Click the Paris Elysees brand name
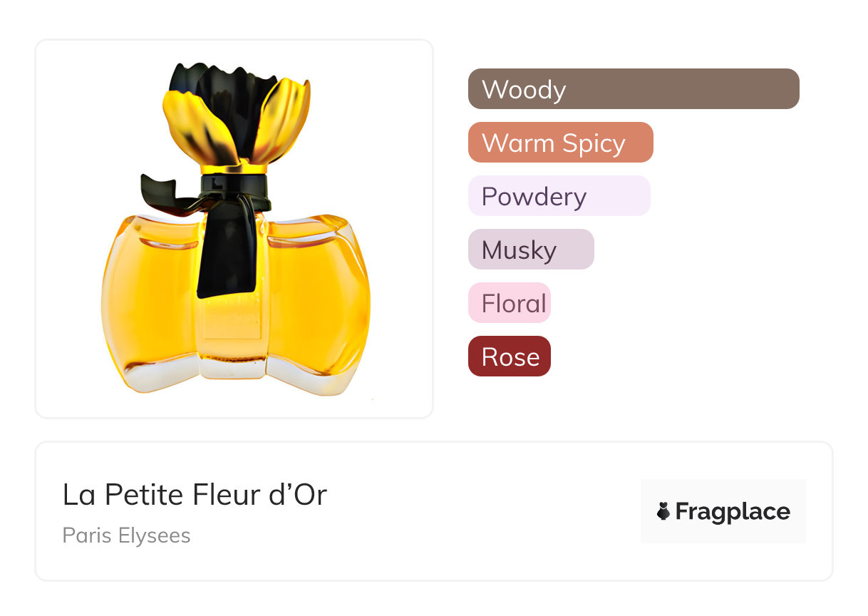Viewport: 868px width, 616px height. (x=126, y=535)
